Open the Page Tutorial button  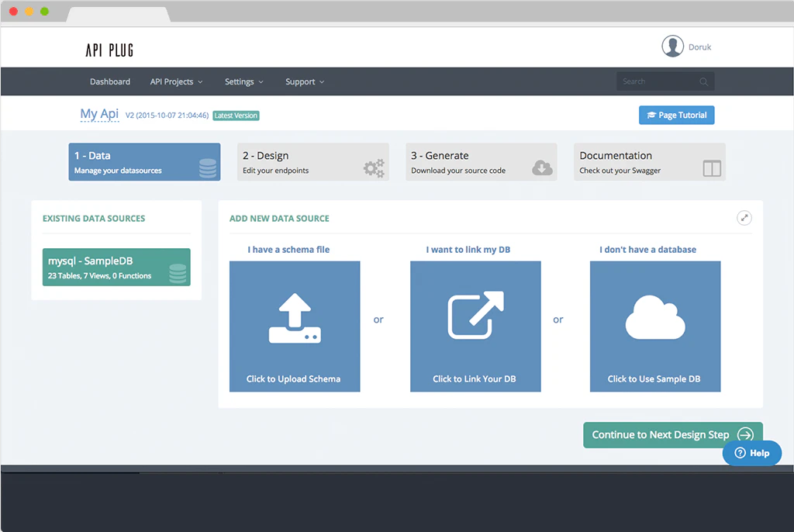676,115
